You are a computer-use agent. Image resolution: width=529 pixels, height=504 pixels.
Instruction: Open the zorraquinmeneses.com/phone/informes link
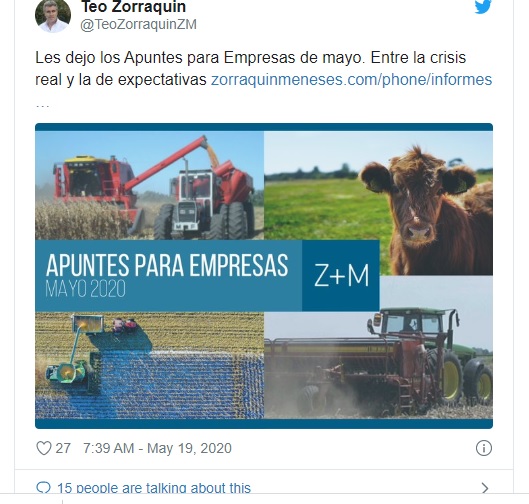(x=351, y=80)
